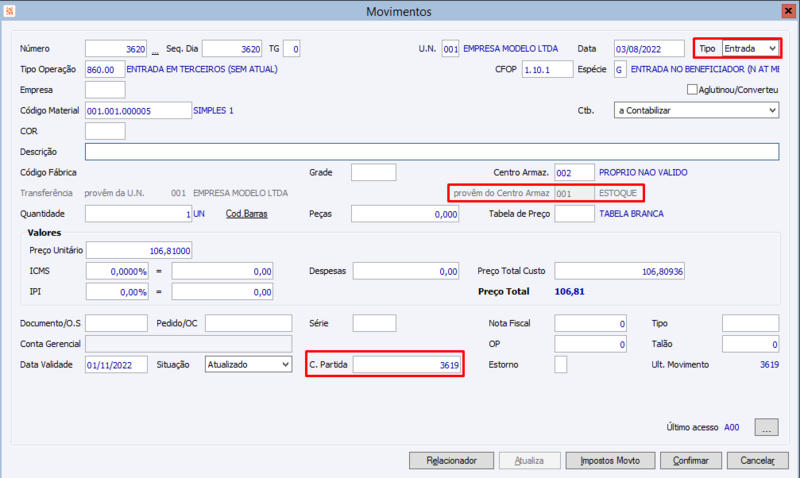This screenshot has height=478, width=800.
Task: Click the Quantidade input field
Action: 138,214
